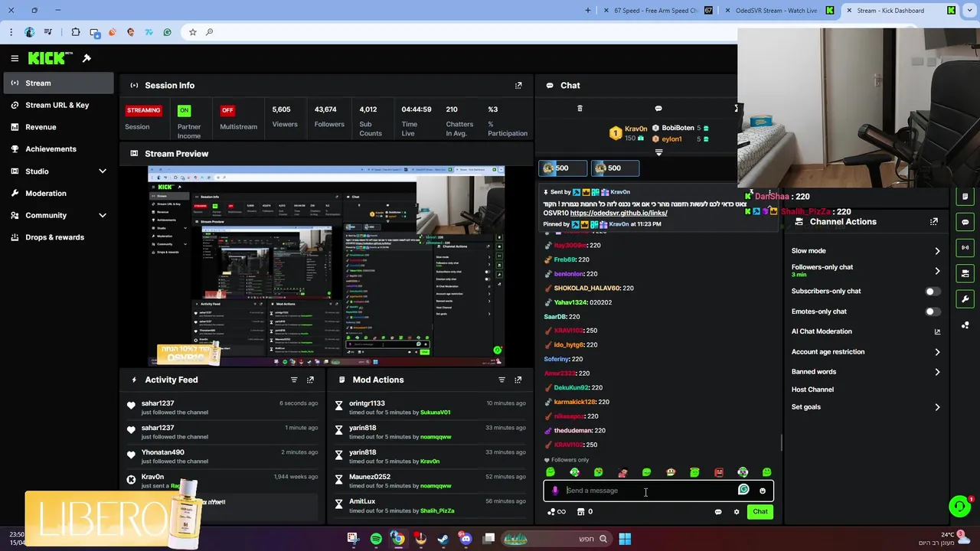Click username Shalih_PizZa in Mod Actions
This screenshot has width=980, height=551.
[x=437, y=510]
